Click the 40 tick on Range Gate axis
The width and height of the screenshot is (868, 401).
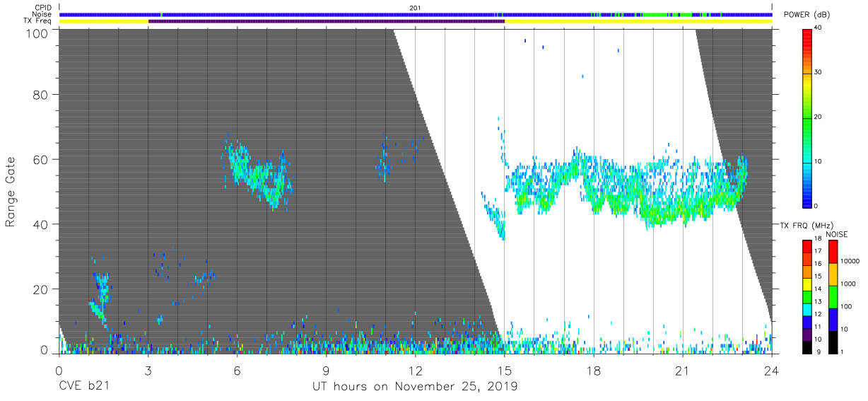[x=40, y=224]
